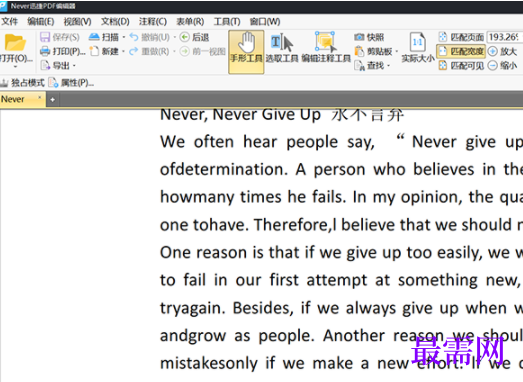Click the Redo (重做) arrow icon

134,51
